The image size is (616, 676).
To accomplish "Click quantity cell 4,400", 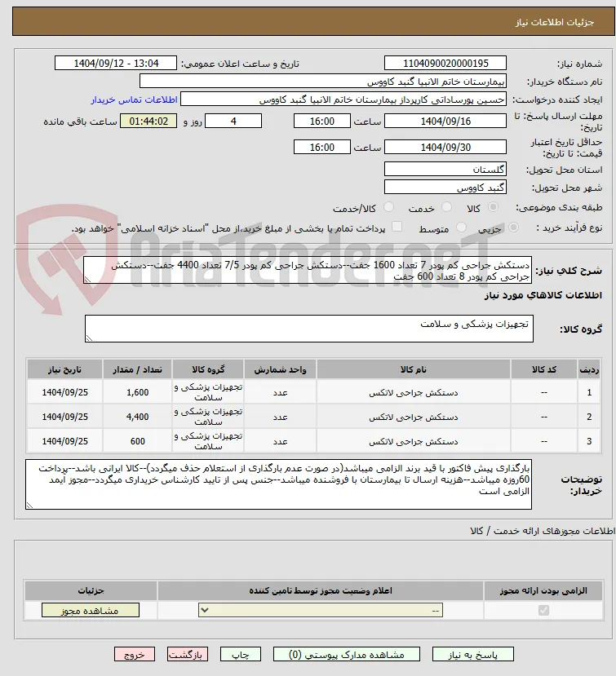I will pos(138,417).
